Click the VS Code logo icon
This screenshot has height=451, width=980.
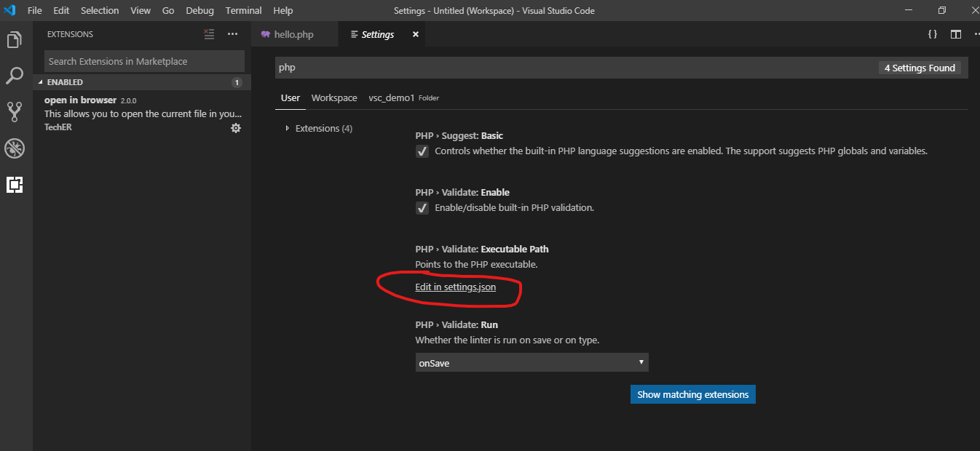pyautogui.click(x=10, y=10)
